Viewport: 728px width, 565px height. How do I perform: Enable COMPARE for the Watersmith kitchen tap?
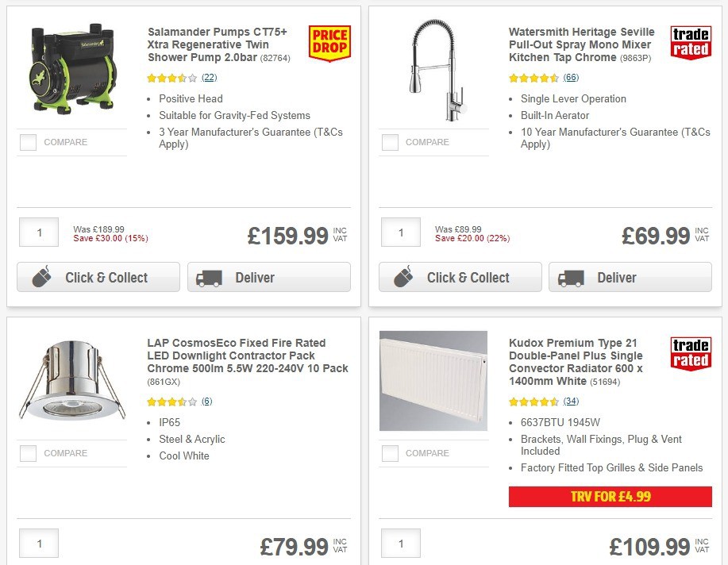390,142
